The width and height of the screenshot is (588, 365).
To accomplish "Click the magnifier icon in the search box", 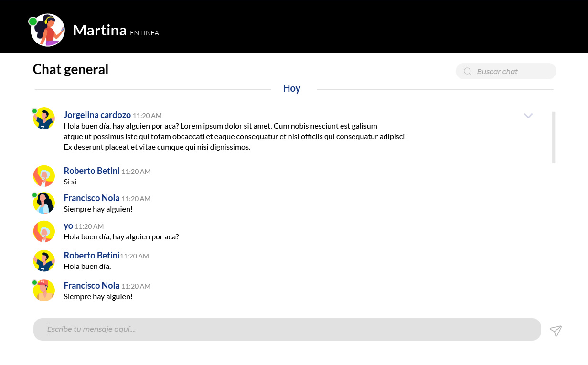I will tap(468, 72).
